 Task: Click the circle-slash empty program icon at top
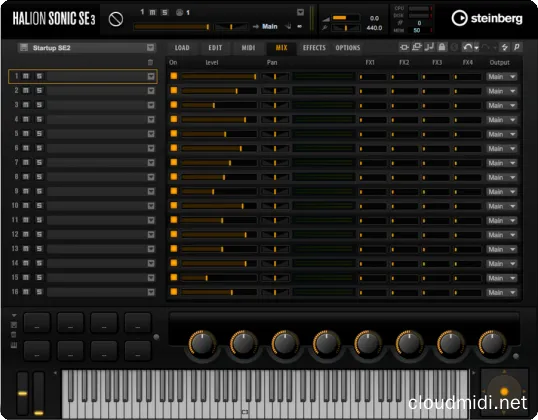116,19
